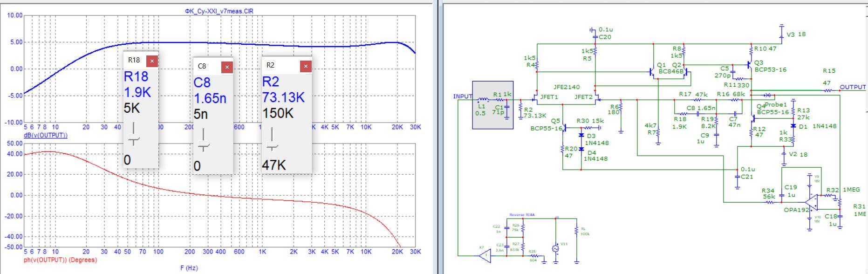
Task: Click the JFE2140 model label
Action: point(567,87)
